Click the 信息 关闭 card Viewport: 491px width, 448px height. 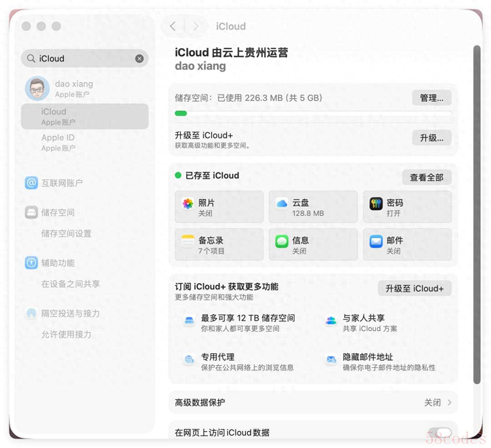(313, 244)
